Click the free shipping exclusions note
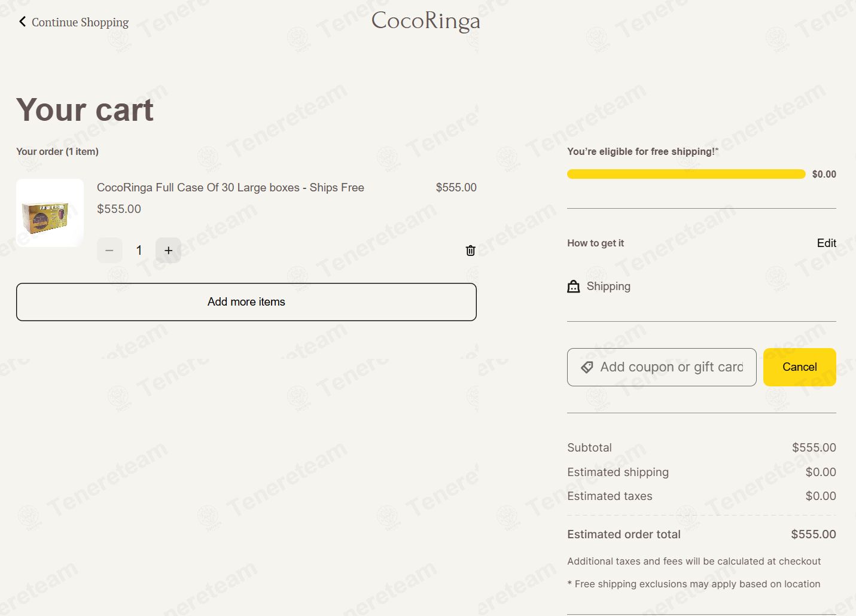 point(694,584)
